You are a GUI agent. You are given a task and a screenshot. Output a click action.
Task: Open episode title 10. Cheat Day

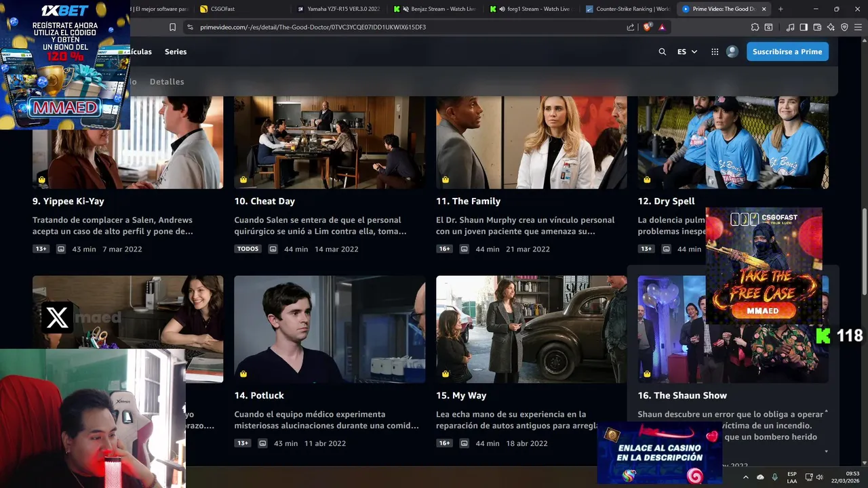[x=264, y=201]
